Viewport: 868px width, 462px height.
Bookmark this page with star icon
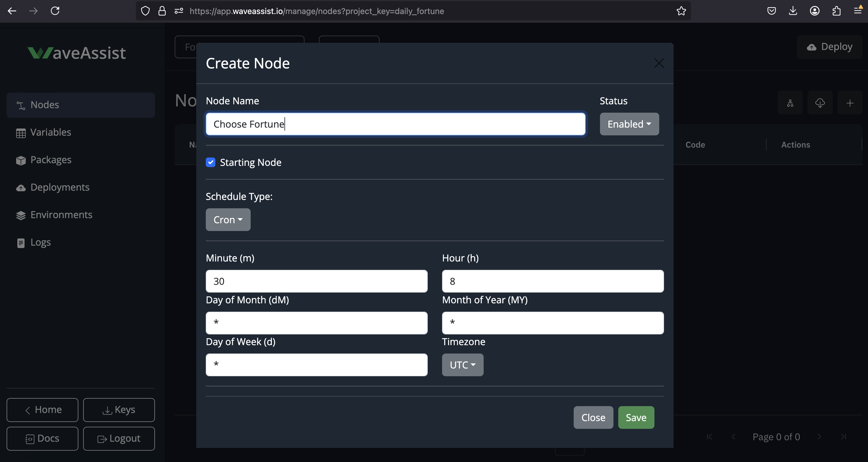click(x=681, y=11)
